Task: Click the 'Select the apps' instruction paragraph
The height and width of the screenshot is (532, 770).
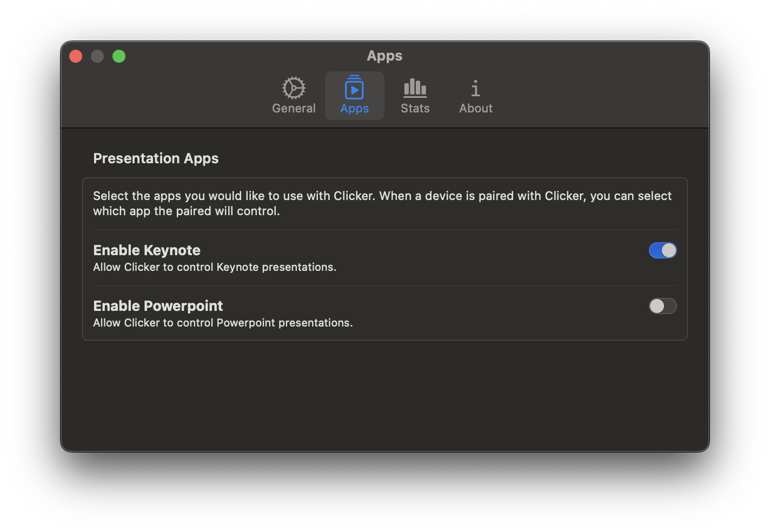Action: pyautogui.click(x=382, y=203)
